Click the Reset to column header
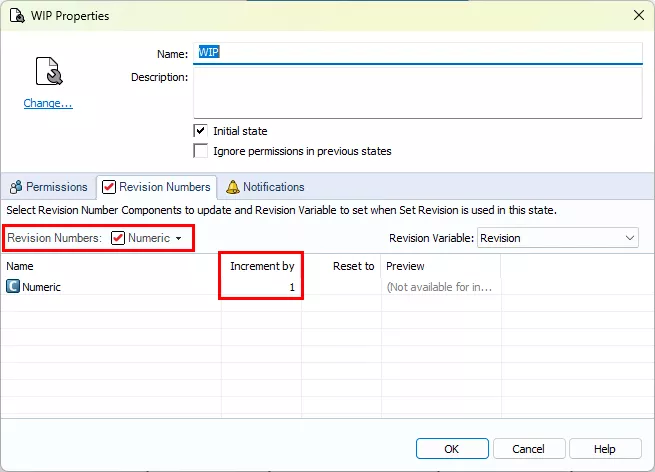Viewport: 655px width, 472px height. (x=353, y=266)
